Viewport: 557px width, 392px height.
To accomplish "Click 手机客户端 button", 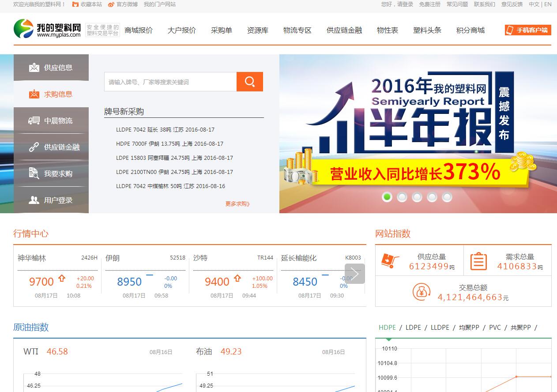I will point(528,30).
